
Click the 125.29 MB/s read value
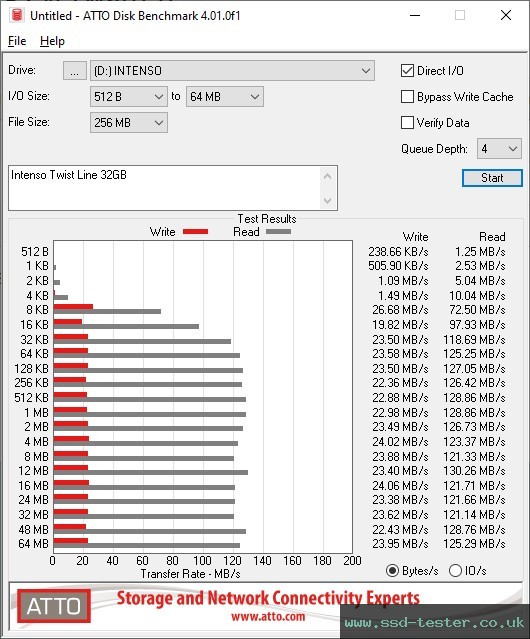474,544
